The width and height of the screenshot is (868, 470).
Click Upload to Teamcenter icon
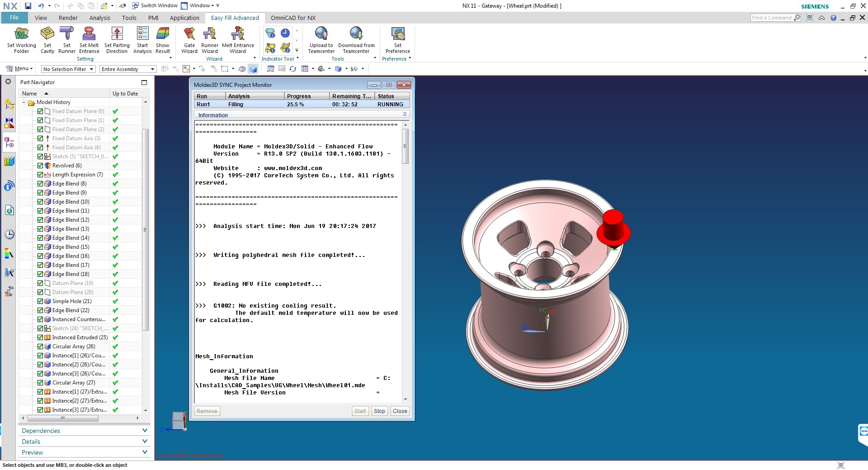coord(321,34)
